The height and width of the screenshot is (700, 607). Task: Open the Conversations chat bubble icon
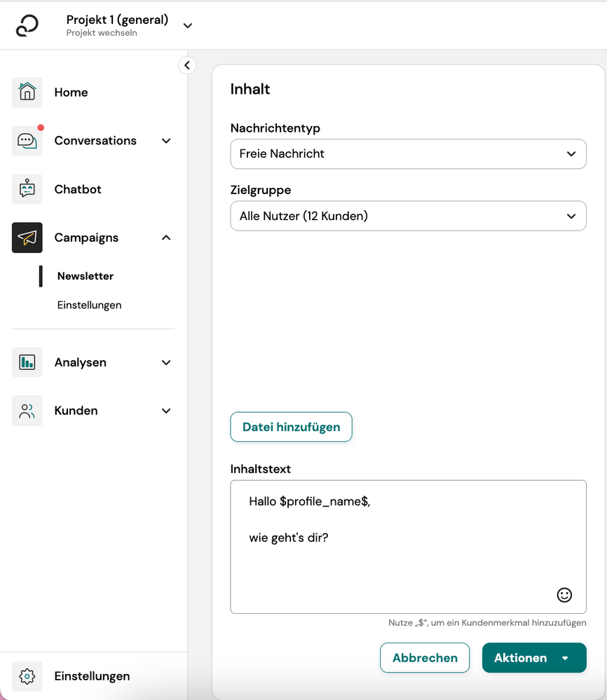pyautogui.click(x=27, y=141)
